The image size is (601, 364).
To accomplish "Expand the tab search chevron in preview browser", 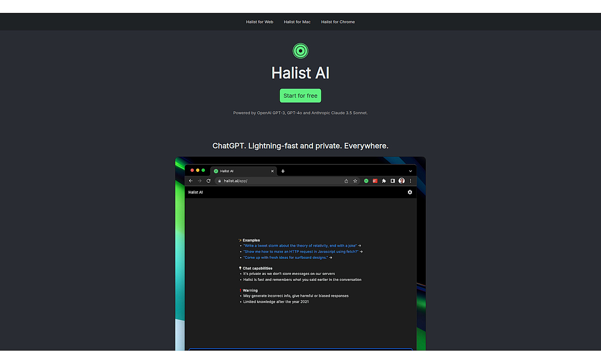I will coord(410,171).
